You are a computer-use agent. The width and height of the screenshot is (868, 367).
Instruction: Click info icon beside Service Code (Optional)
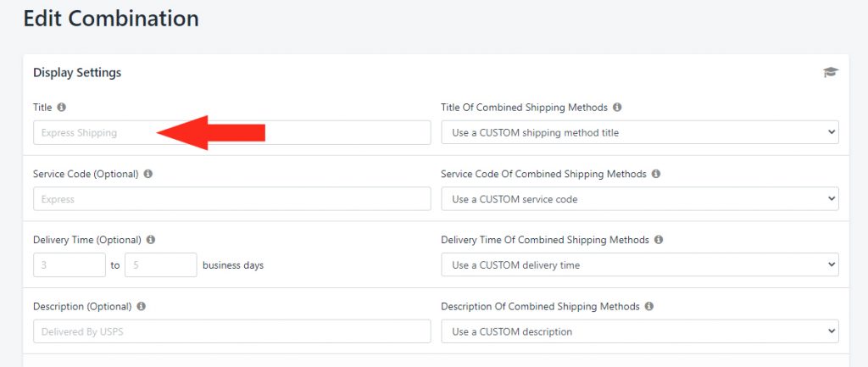[x=147, y=174]
